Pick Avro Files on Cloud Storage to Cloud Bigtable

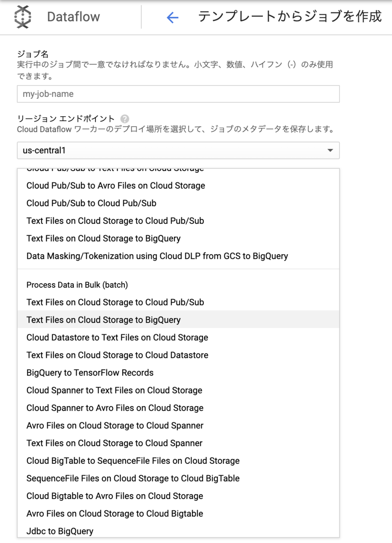point(178,514)
